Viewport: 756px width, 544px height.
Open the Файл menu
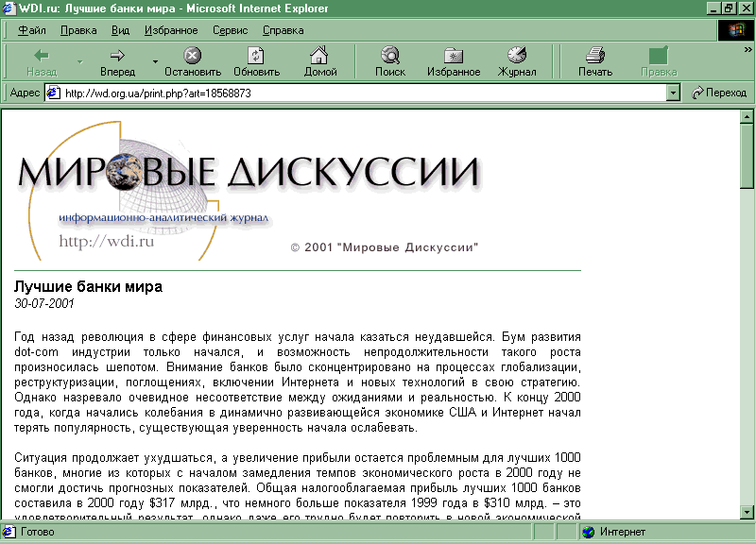pos(31,30)
